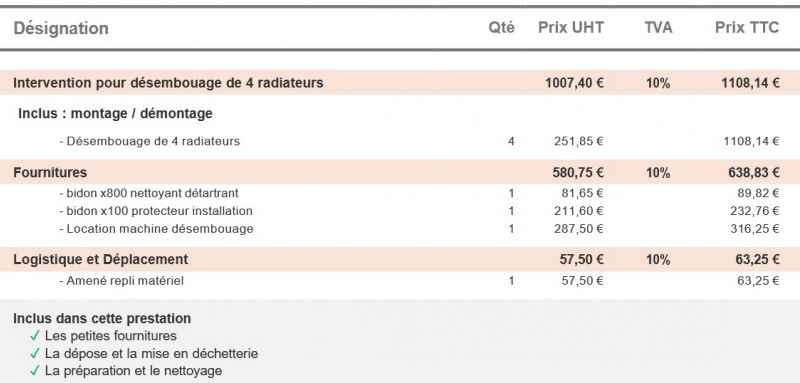
Task: Click the Prix UHT column header
Action: tap(571, 28)
